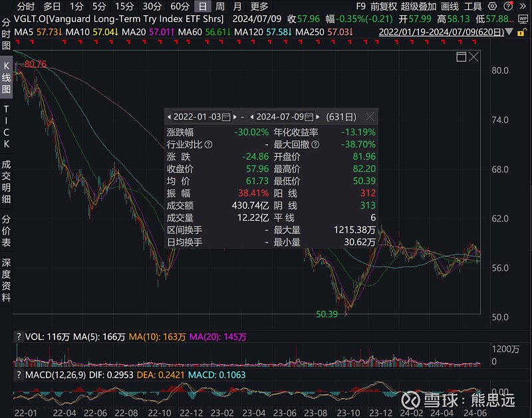
Task: Open TICK view in left sidebar
Action: (6, 126)
